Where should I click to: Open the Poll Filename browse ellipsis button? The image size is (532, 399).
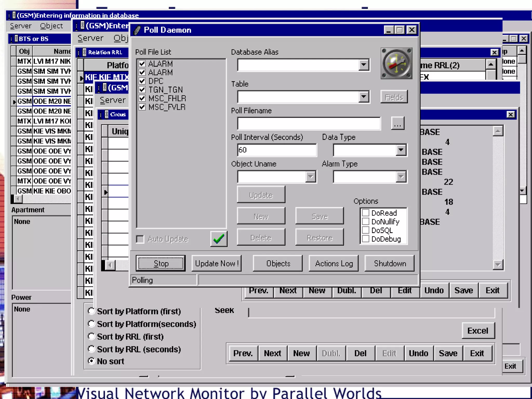coord(398,123)
